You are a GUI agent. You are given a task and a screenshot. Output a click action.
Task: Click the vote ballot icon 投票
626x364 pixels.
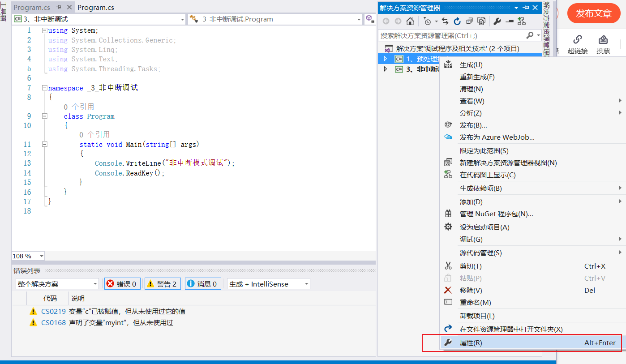(x=603, y=40)
